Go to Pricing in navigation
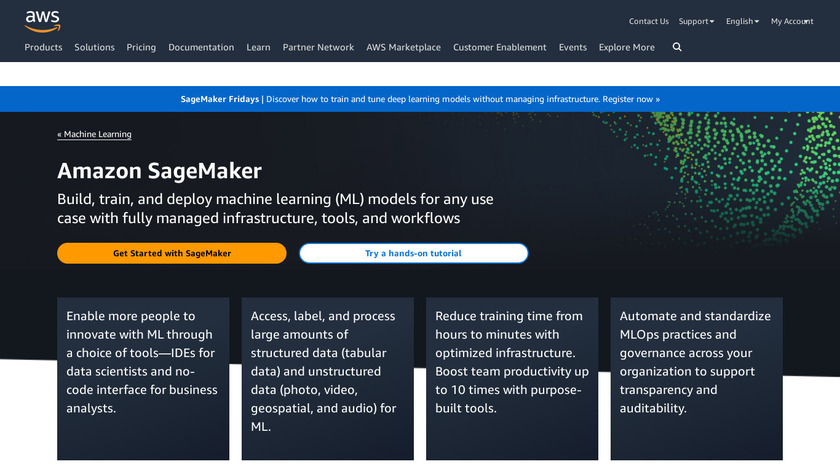Screen dimensions: 840x472 [141, 47]
